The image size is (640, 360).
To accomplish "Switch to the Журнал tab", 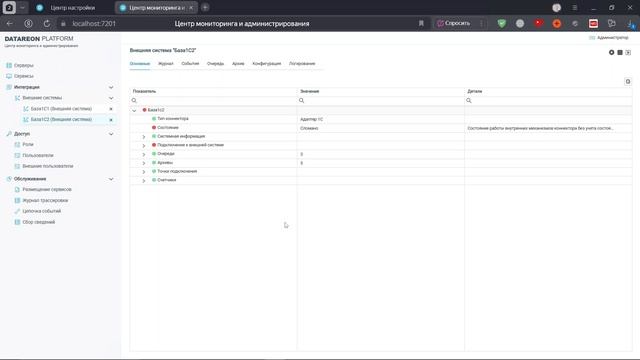I will pos(166,64).
